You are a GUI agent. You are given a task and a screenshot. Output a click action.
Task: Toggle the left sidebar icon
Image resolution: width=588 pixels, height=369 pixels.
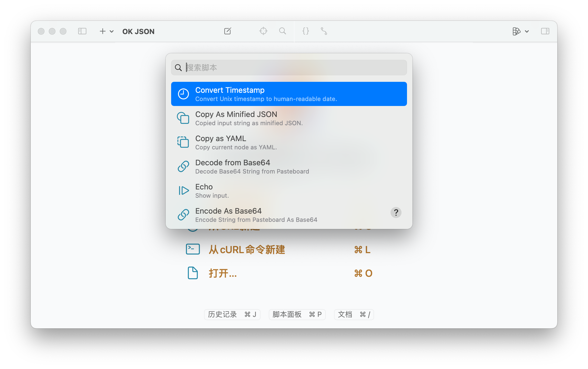click(82, 31)
